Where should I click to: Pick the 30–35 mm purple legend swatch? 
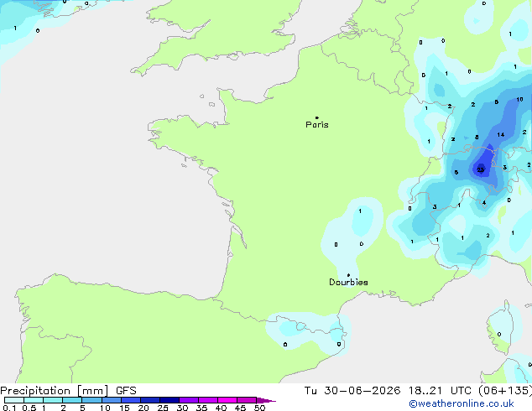[188, 400]
